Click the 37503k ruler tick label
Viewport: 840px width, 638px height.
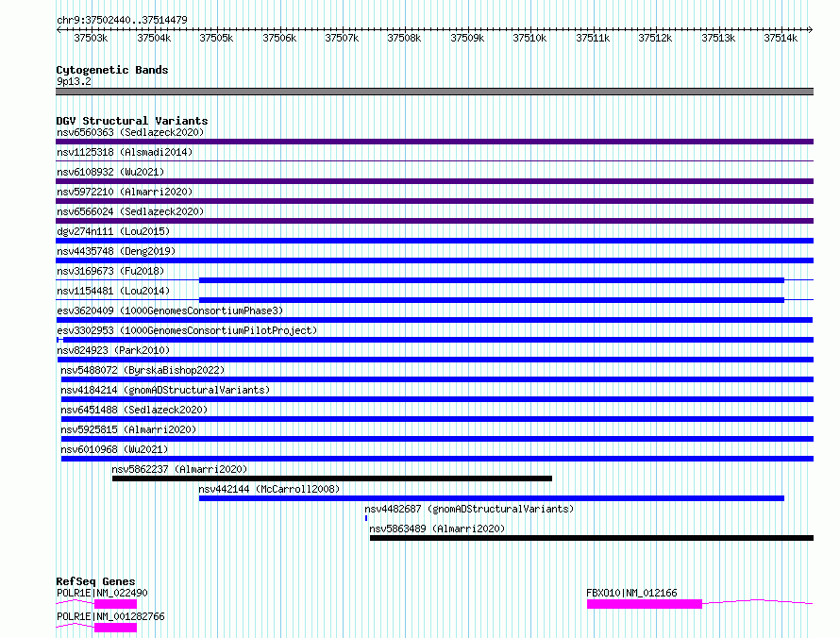(91, 38)
